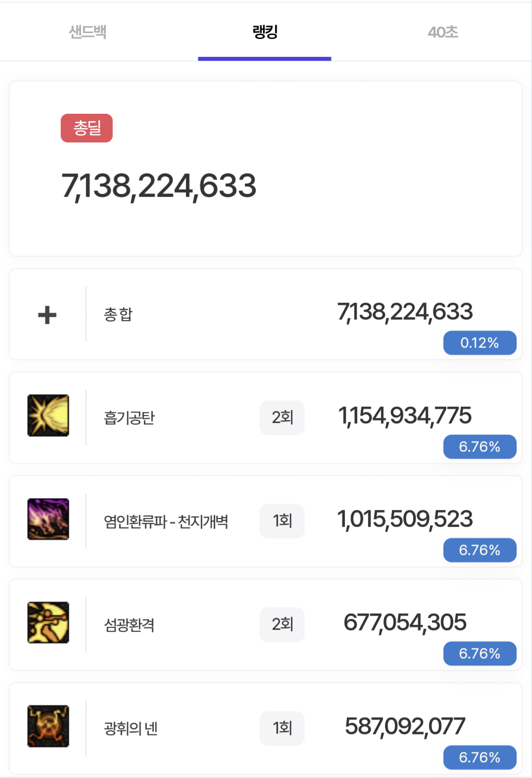Screen dimensions: 532x778
Task: Switch to the 샌드백 tab
Action: point(88,32)
